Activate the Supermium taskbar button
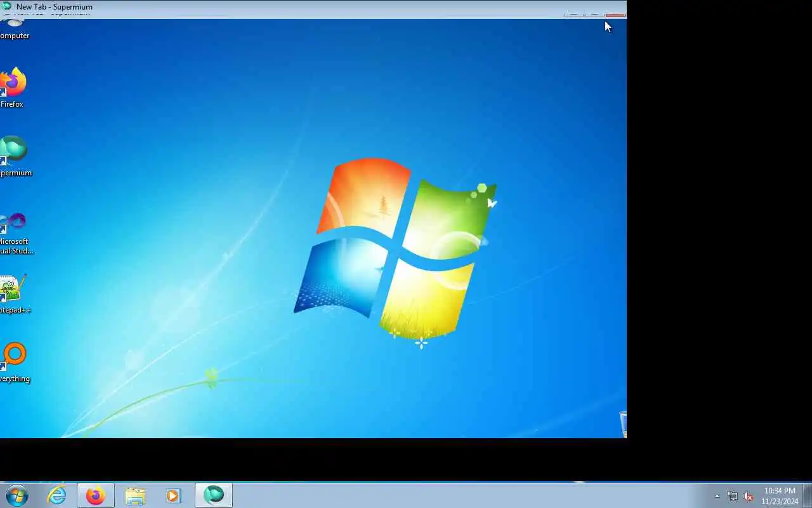The image size is (812, 508). (214, 495)
